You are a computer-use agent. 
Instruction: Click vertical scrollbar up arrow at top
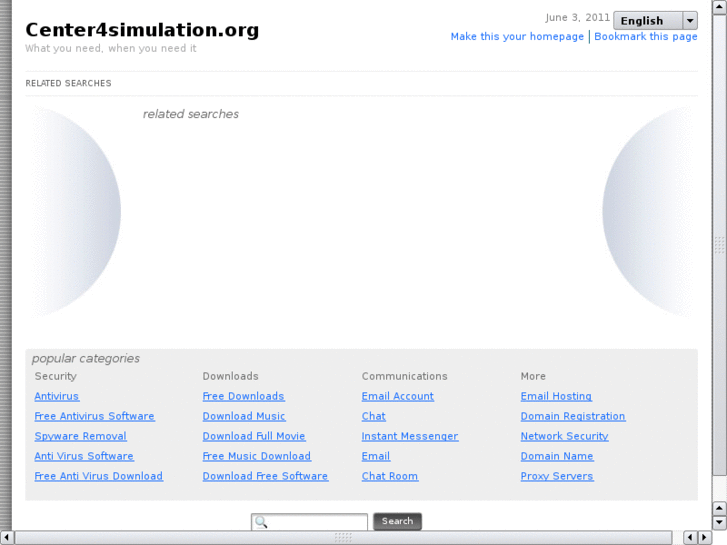point(719,6)
